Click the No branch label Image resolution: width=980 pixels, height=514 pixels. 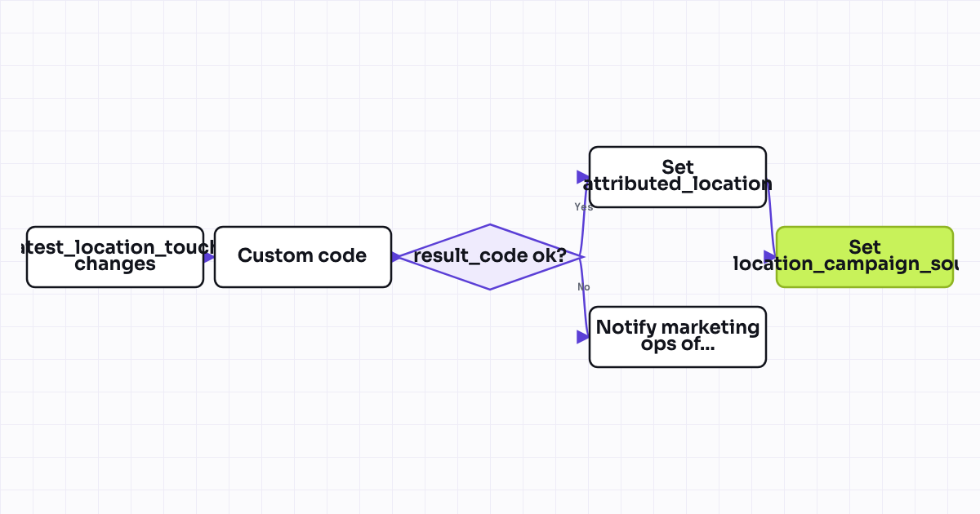point(584,287)
